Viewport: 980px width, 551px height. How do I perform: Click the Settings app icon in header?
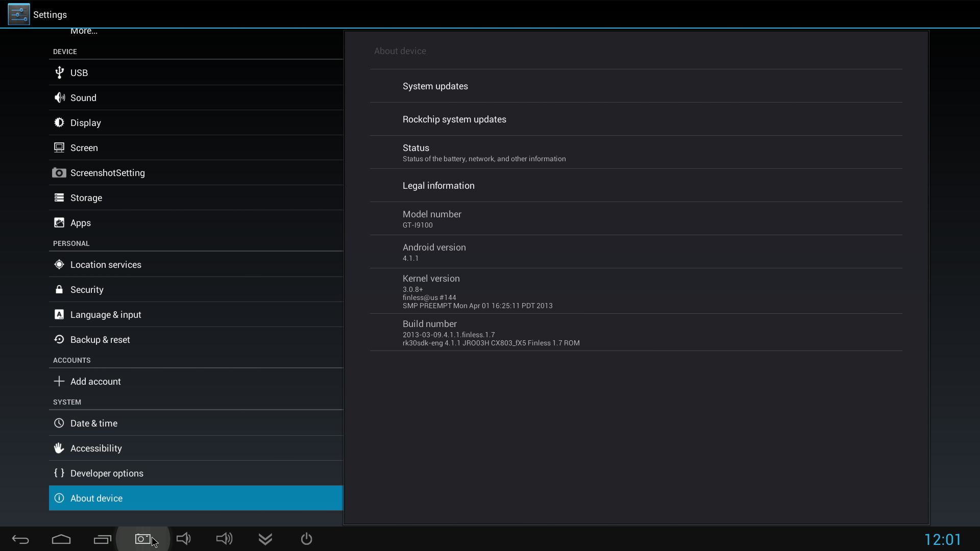point(19,14)
